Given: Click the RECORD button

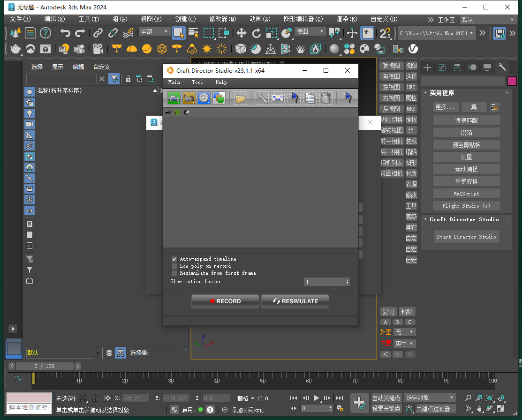Looking at the screenshot, I should click(225, 301).
